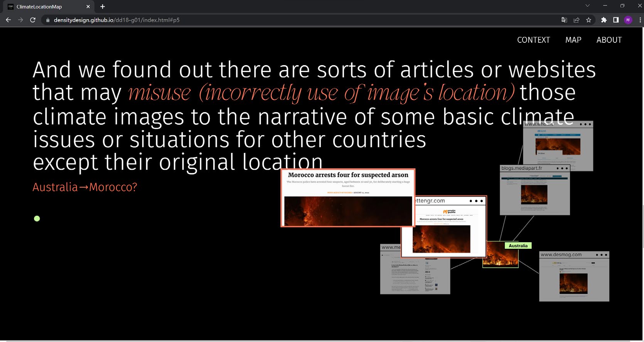Open the MAP menu item
This screenshot has height=342, width=644.
click(573, 40)
